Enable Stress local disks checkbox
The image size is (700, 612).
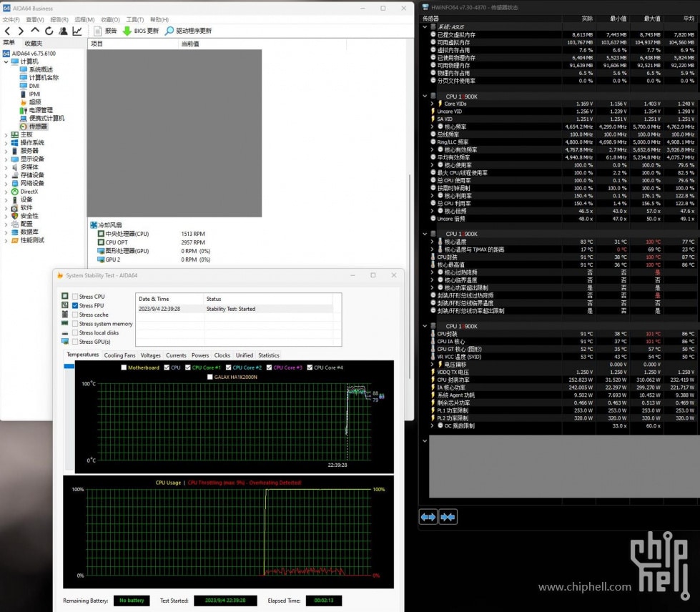(75, 332)
